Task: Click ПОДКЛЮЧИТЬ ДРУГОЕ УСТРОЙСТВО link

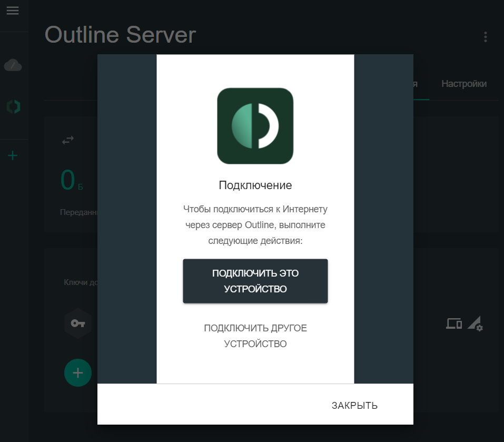Action: click(255, 336)
